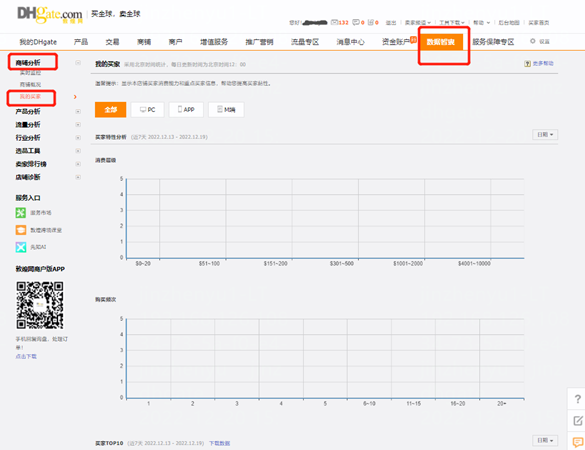Select the PC device filter
Viewport: 585px width, 450px height.
tap(147, 110)
